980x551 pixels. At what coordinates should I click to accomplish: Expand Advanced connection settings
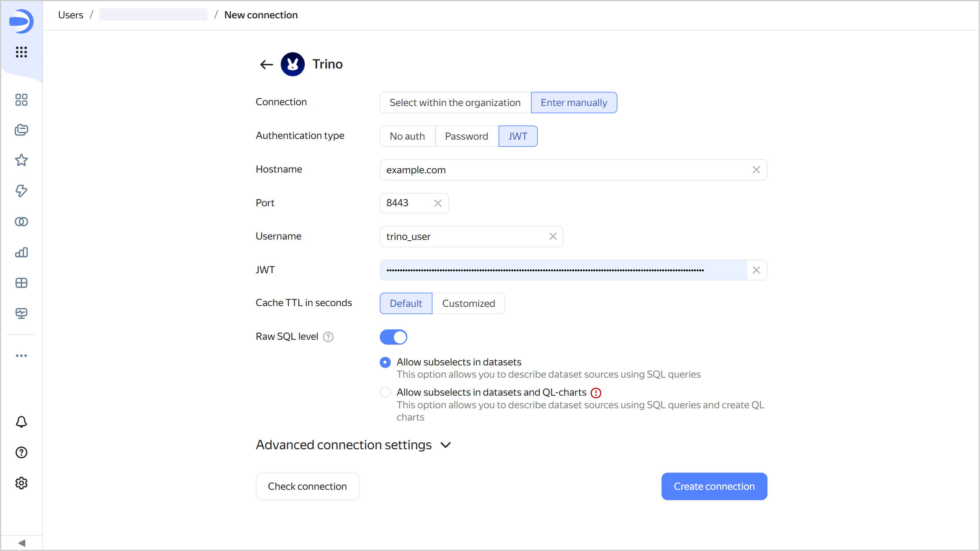(x=354, y=445)
